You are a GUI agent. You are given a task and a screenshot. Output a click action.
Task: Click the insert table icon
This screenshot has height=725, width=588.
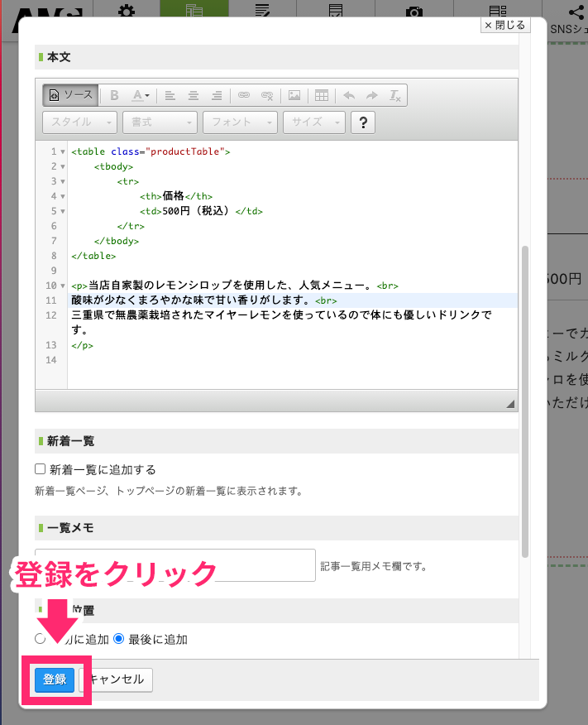point(322,95)
